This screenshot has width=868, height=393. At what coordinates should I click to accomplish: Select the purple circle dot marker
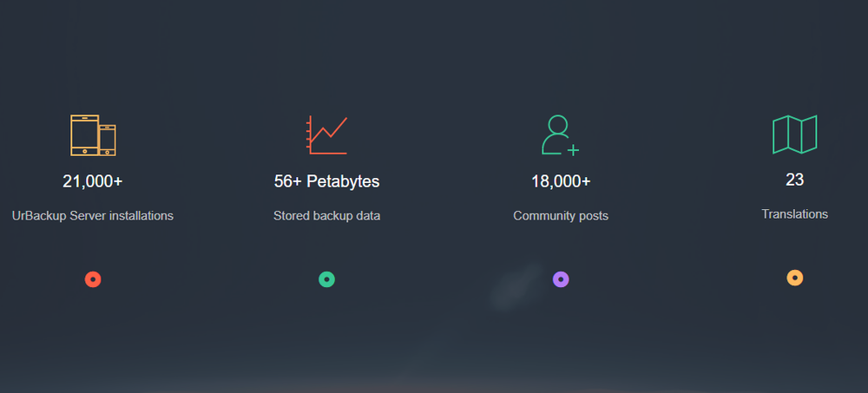[561, 279]
